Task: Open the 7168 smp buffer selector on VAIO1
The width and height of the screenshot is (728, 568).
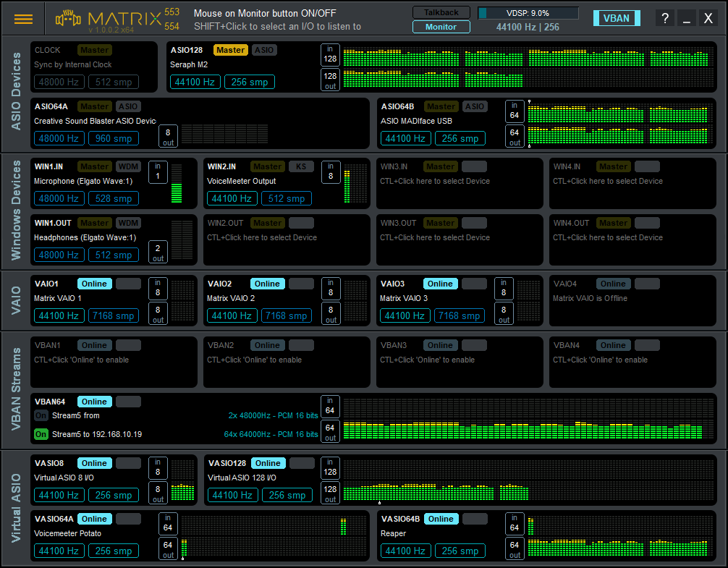Action: 113,315
